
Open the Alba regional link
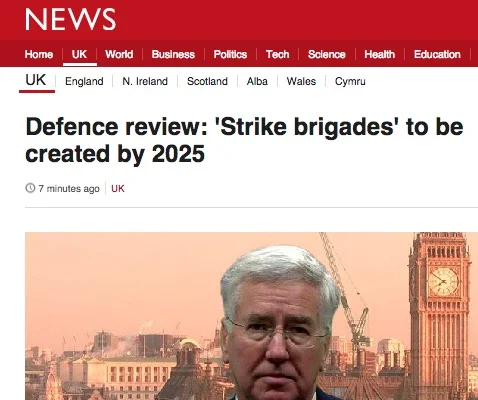[x=257, y=81]
